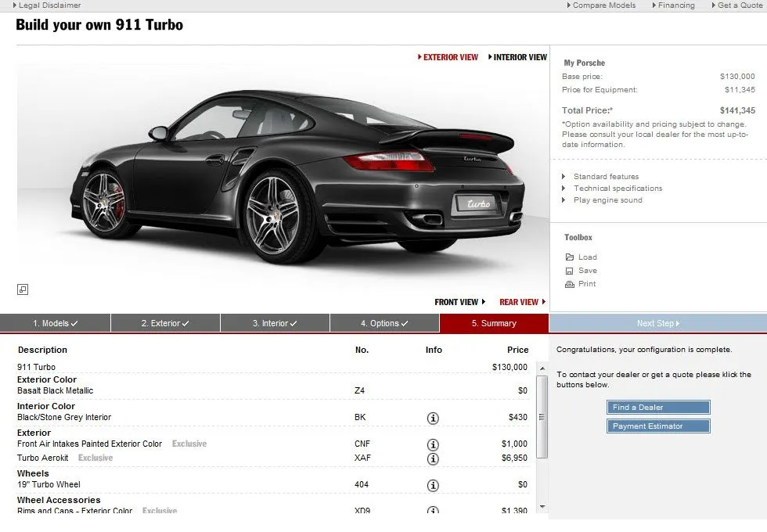The width and height of the screenshot is (767, 532).
Task: Click the Save icon in Toolbox
Action: pos(570,271)
